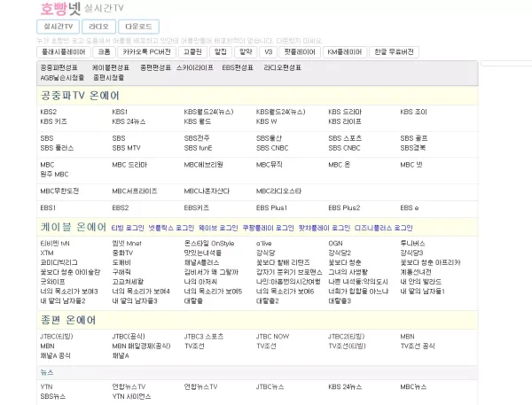
Task: Open the MBC뮤직 channel
Action: click(269, 165)
